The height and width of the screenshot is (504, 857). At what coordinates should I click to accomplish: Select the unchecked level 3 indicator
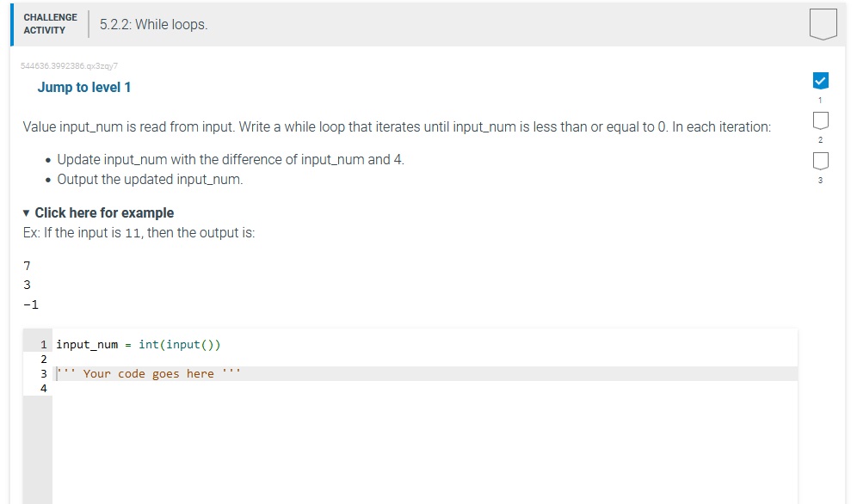820,160
